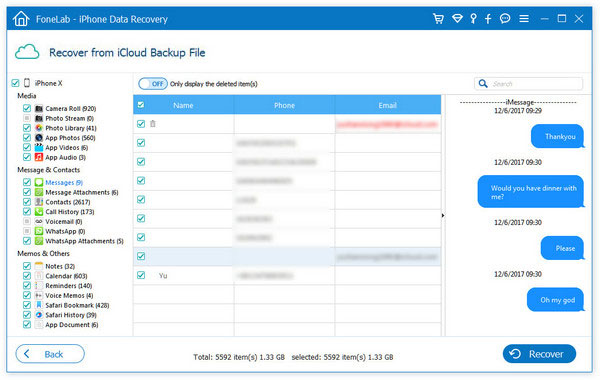Click the diamond icon in title bar

point(457,18)
